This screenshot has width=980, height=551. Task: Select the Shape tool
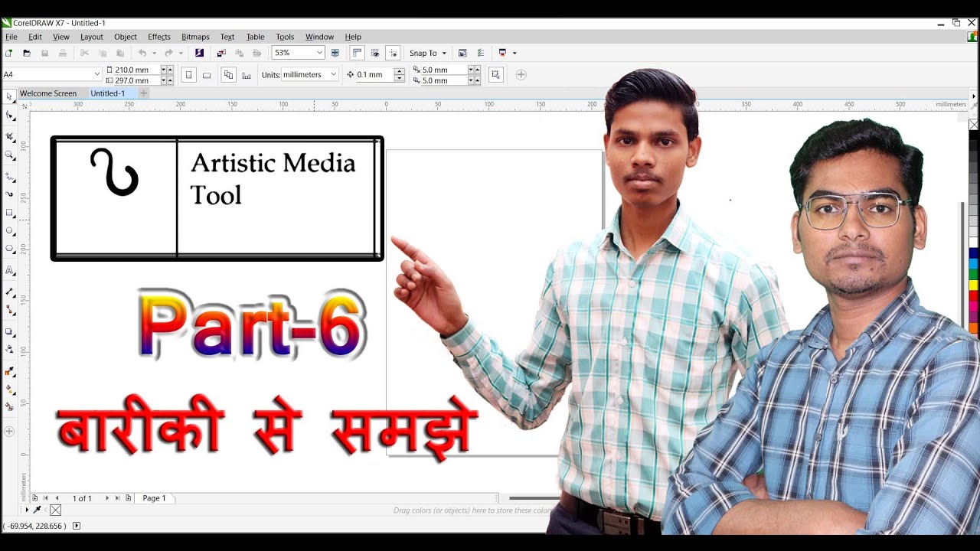tap(9, 116)
